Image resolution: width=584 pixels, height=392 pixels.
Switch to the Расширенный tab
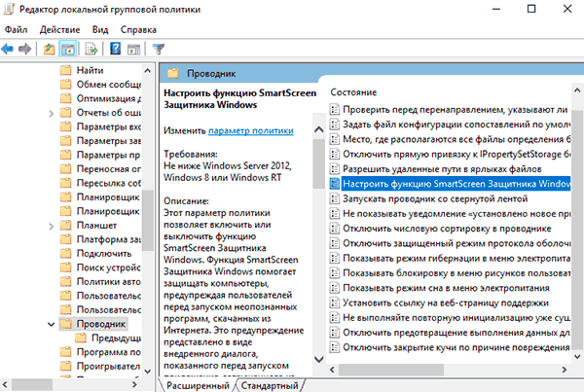tap(198, 385)
